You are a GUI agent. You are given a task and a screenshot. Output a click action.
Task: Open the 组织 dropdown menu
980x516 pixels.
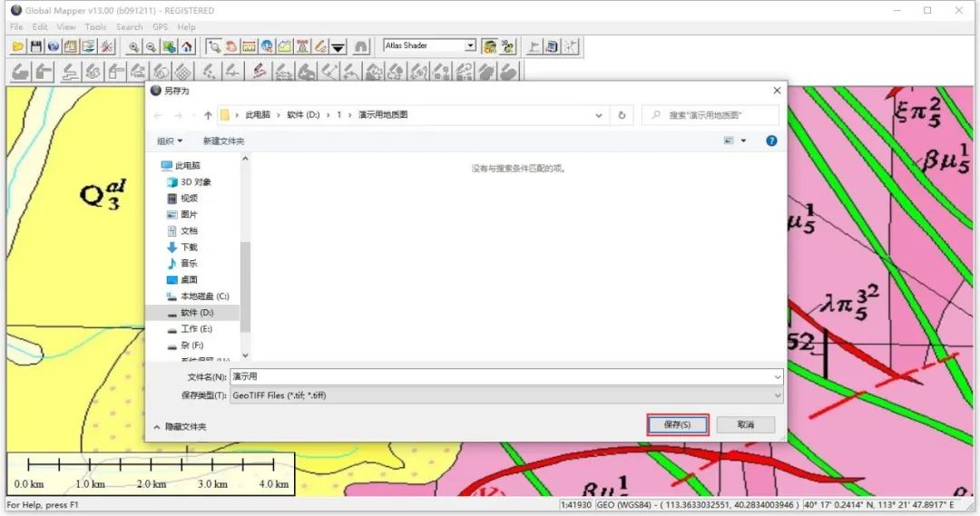(170, 141)
